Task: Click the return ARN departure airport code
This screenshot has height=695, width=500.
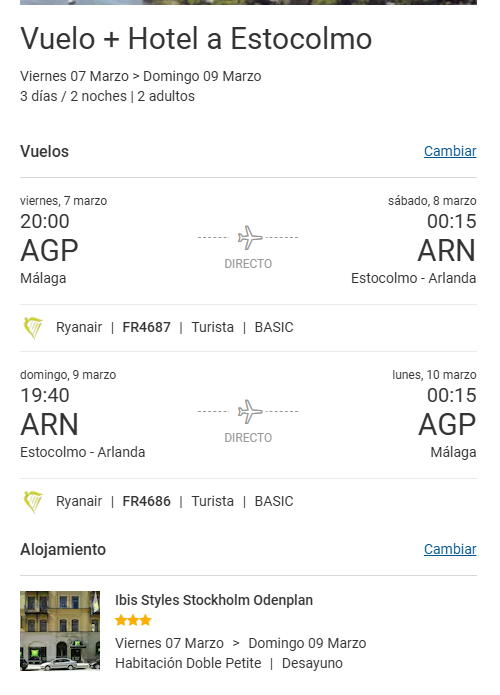Action: [x=49, y=425]
